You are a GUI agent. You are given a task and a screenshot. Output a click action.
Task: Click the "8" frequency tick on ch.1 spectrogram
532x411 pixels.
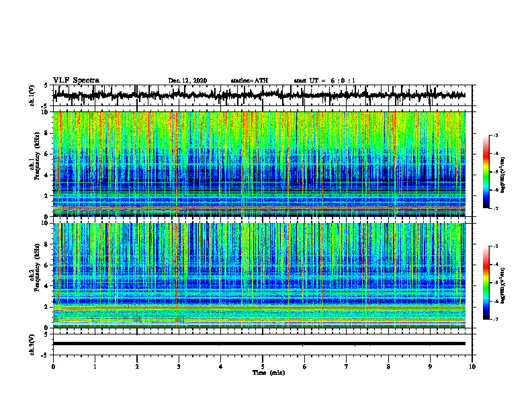coord(47,133)
